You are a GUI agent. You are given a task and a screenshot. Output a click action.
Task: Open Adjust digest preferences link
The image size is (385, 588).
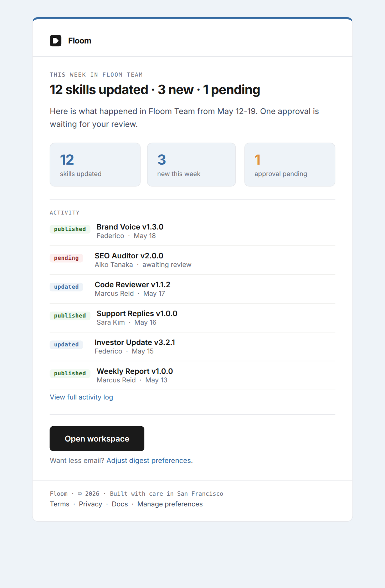(x=149, y=460)
